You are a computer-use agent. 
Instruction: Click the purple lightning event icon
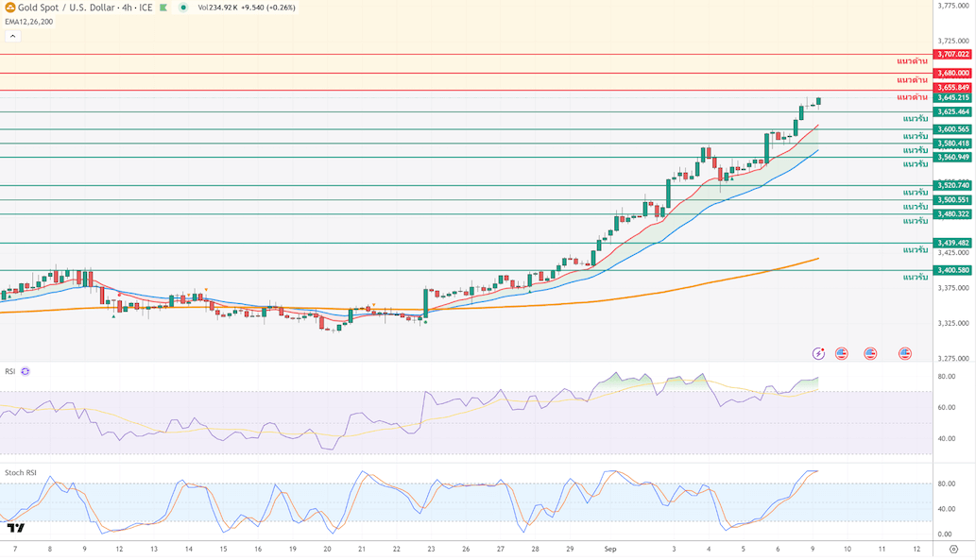(818, 353)
